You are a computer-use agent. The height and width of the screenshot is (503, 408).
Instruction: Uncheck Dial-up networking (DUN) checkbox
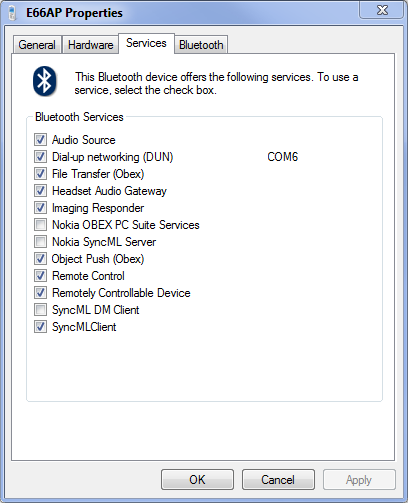[x=40, y=157]
